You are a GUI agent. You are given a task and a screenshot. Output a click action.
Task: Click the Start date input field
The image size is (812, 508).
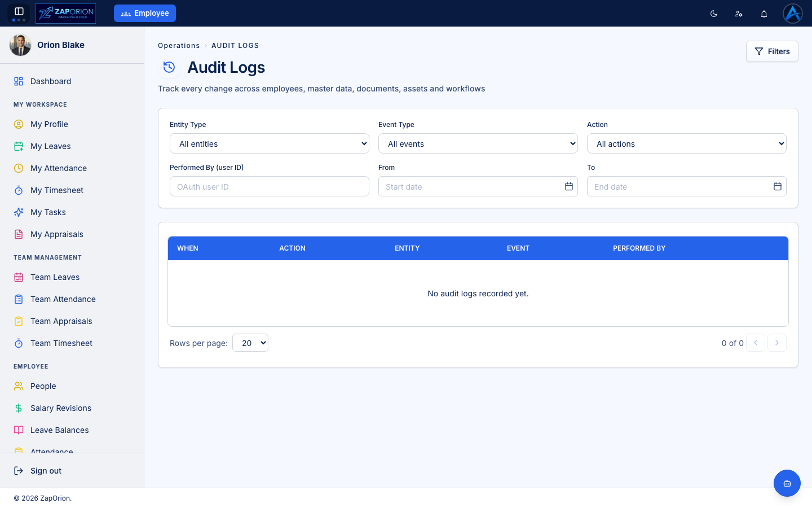[x=478, y=186]
